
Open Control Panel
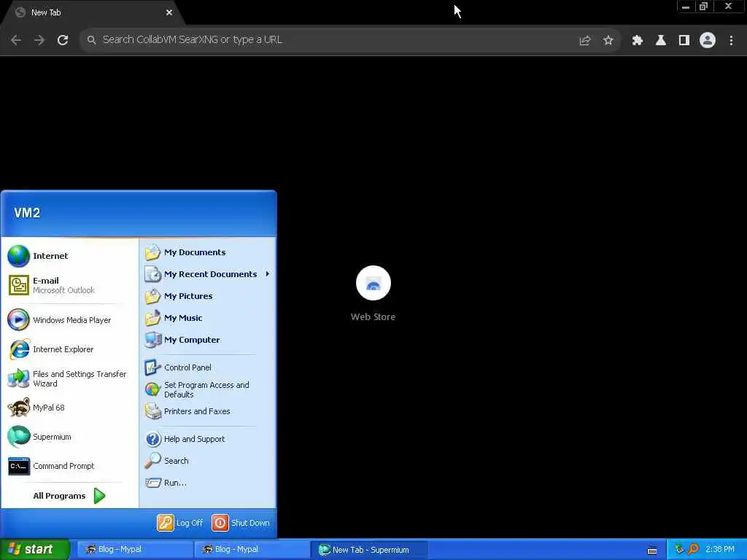point(208,367)
